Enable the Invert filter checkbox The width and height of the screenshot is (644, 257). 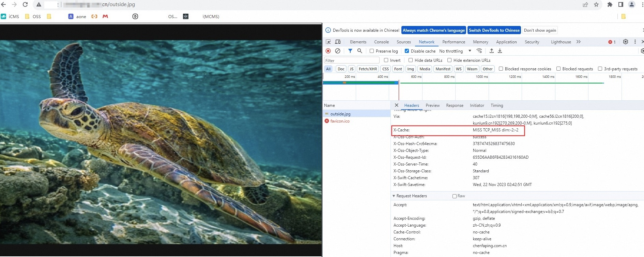(x=386, y=60)
